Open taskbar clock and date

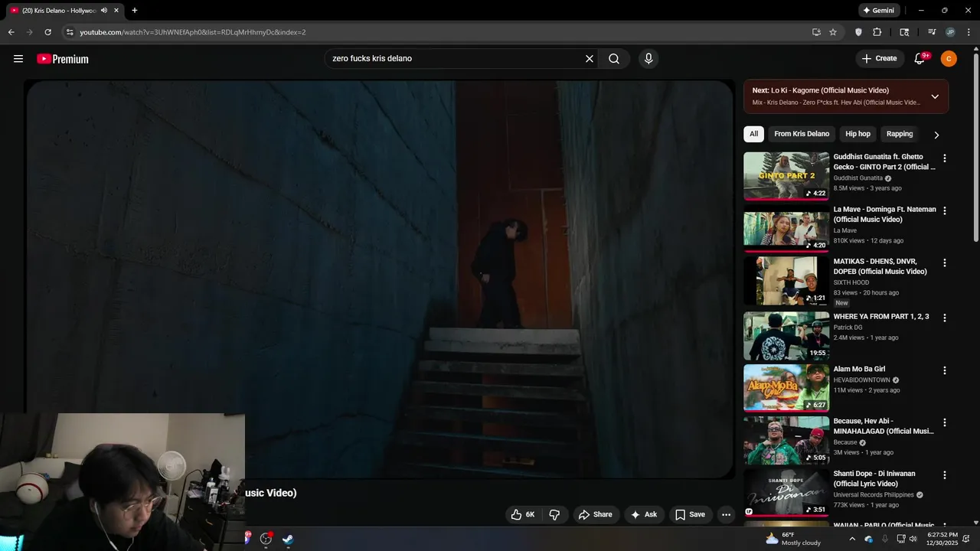pos(942,539)
